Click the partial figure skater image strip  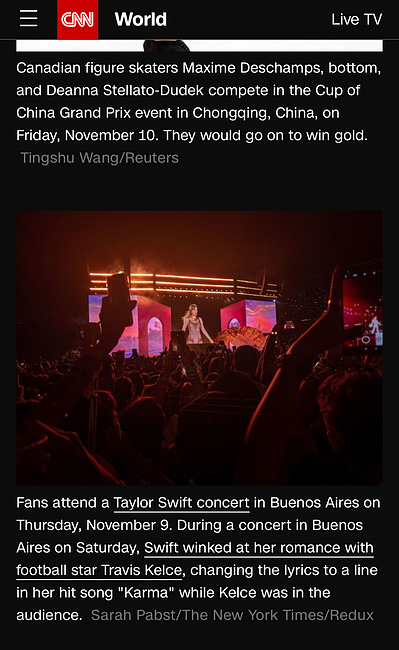[x=199, y=46]
